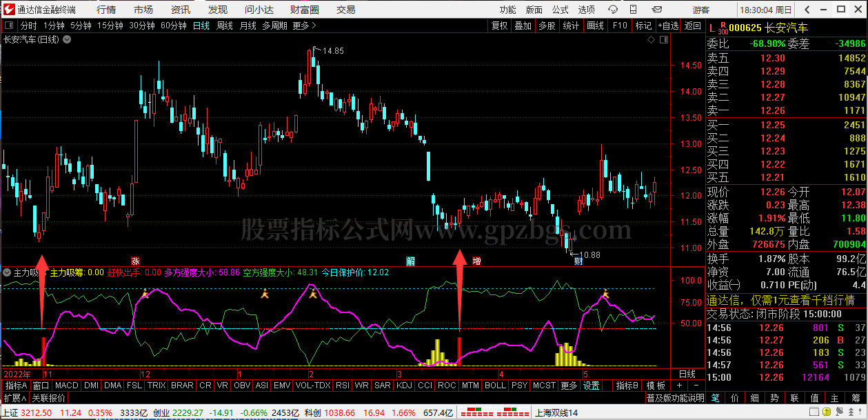Click the 叠加 overlay button

pos(523,26)
